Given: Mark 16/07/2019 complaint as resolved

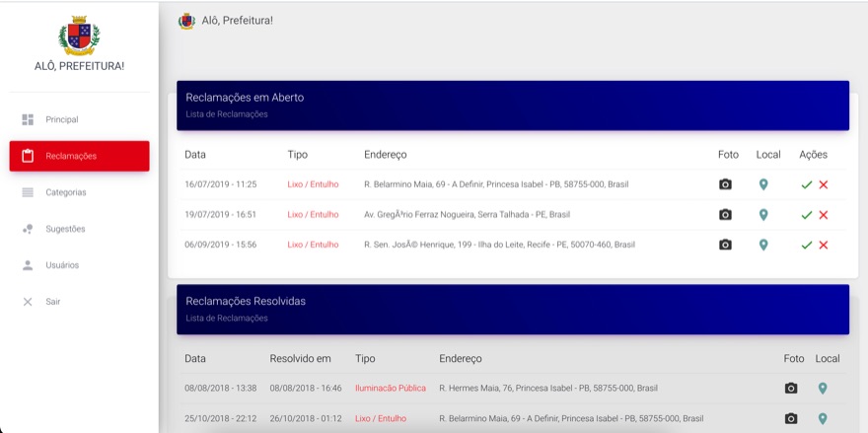Looking at the screenshot, I should click(807, 185).
